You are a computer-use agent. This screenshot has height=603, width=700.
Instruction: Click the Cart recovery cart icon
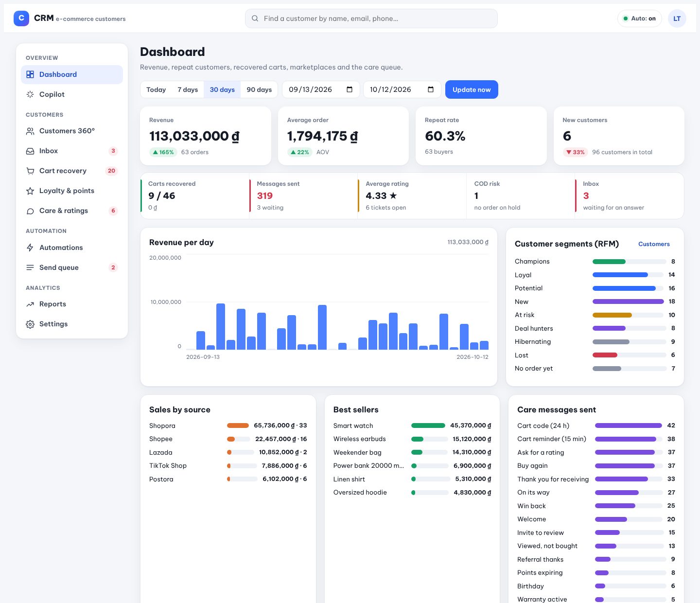pyautogui.click(x=30, y=171)
